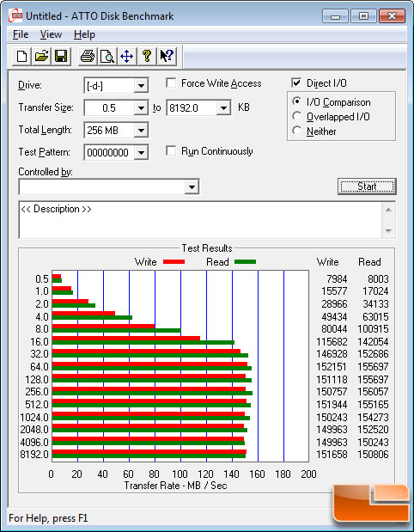Screen dimensions: 414x532
Task: Click the Read value 156057
Action: click(x=373, y=392)
